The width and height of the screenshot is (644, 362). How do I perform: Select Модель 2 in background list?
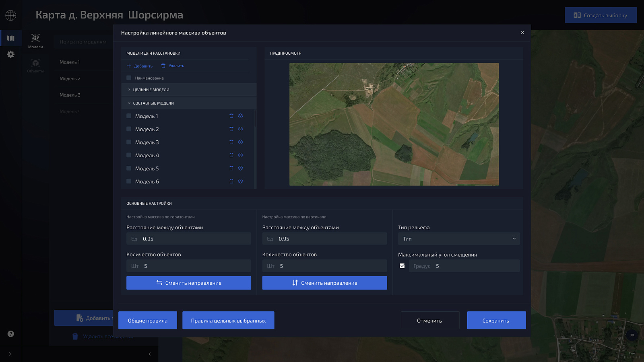70,78
